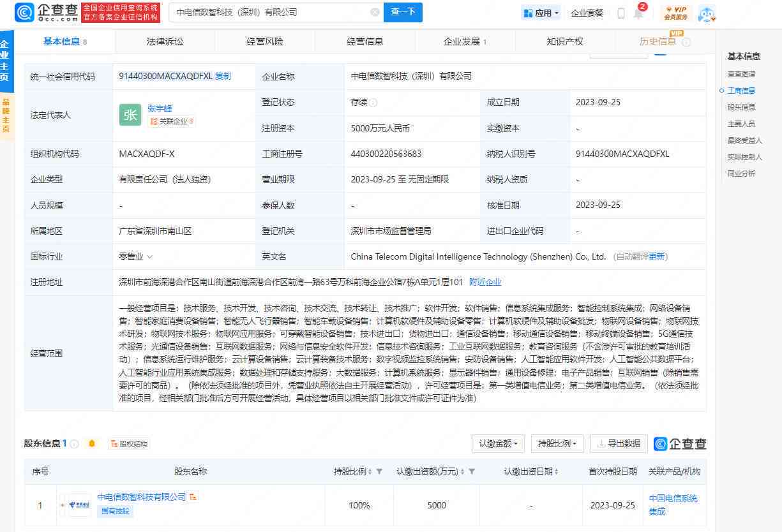Open 中国电信系统集成 related product link
Viewport: 782px width, 532px height.
(673, 505)
